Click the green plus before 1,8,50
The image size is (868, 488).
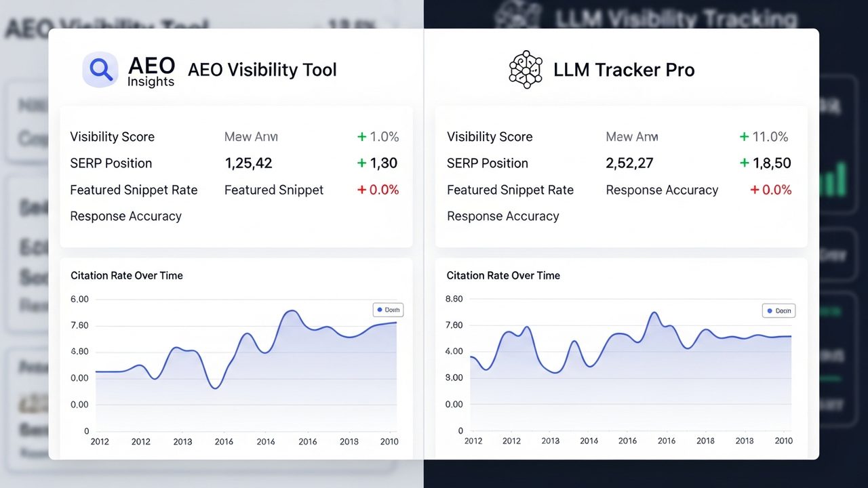[x=745, y=163]
